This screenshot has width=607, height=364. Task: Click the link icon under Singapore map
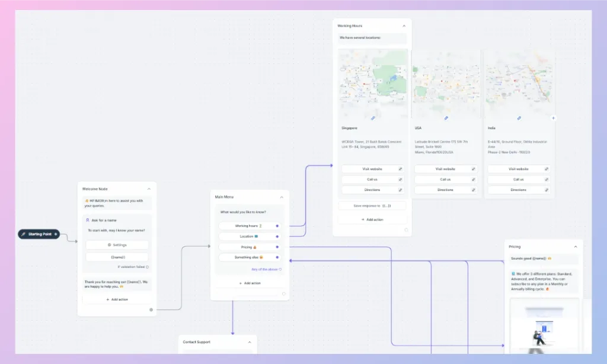point(373,118)
